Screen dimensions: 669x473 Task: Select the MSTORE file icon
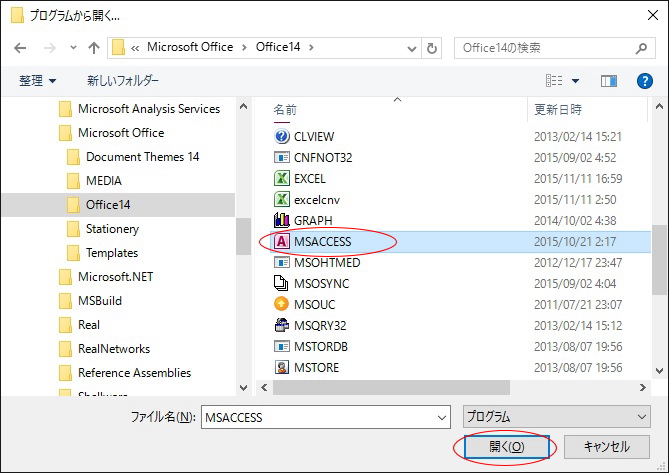pos(282,367)
